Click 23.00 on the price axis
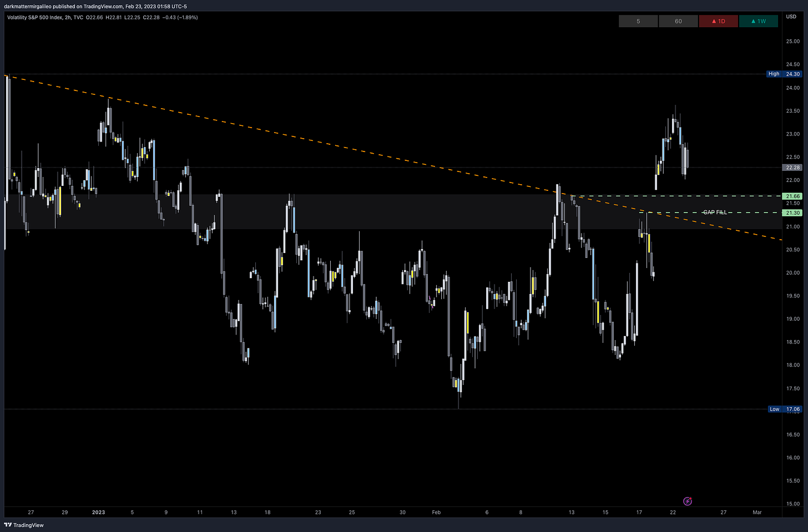 click(792, 134)
